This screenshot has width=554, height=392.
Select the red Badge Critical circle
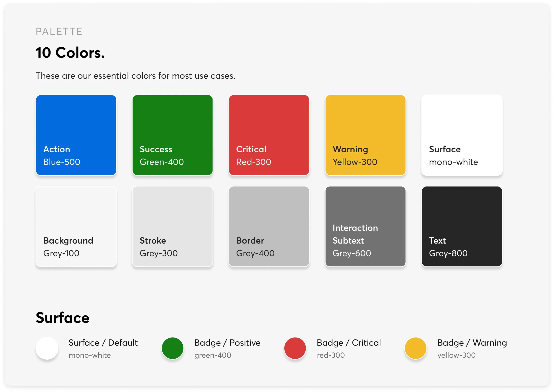click(295, 348)
